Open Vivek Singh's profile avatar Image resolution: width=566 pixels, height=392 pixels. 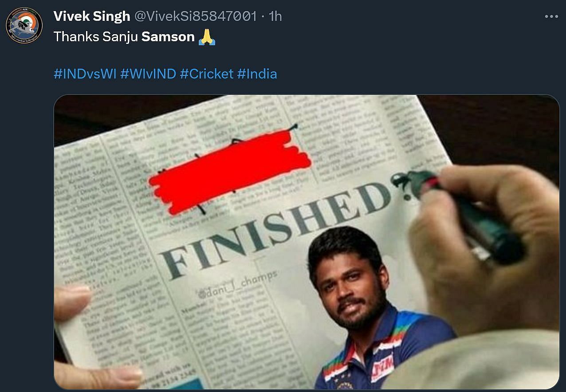24,26
